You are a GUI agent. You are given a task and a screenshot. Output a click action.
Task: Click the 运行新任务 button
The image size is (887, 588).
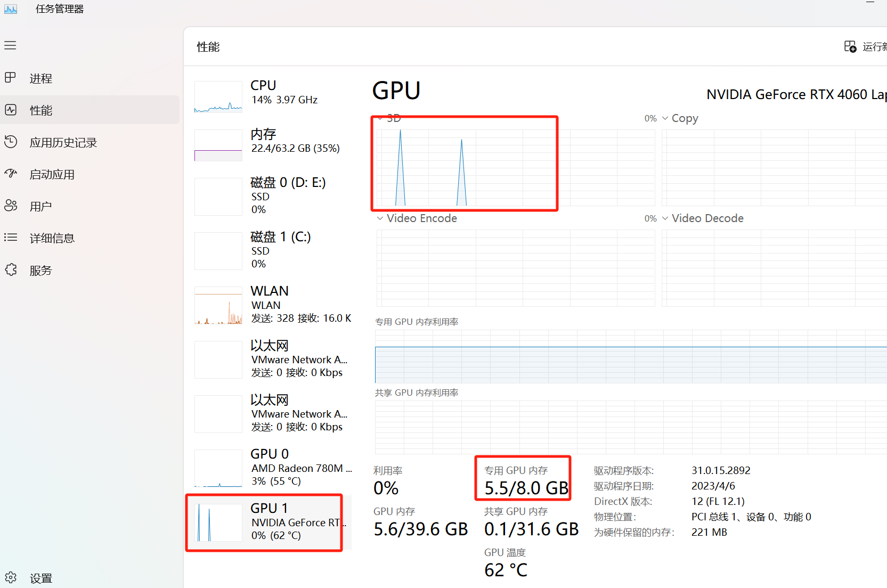(x=865, y=47)
